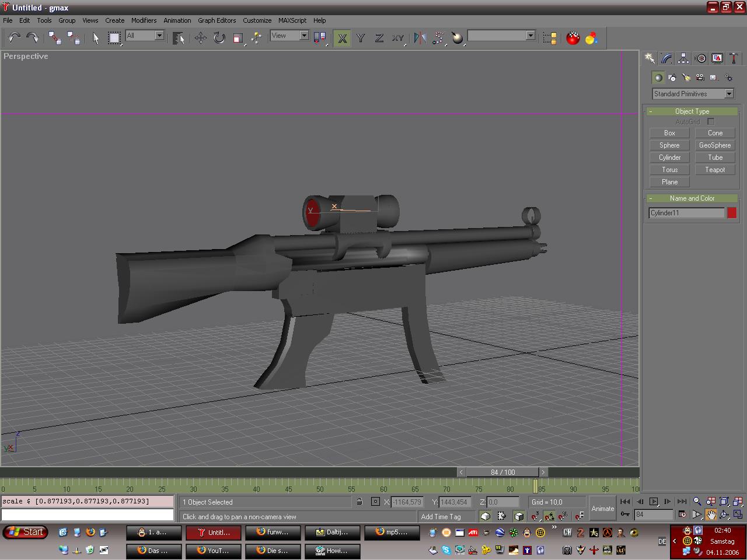Toggle Key Mode with the key icon
This screenshot has height=560, width=747.
pyautogui.click(x=625, y=514)
